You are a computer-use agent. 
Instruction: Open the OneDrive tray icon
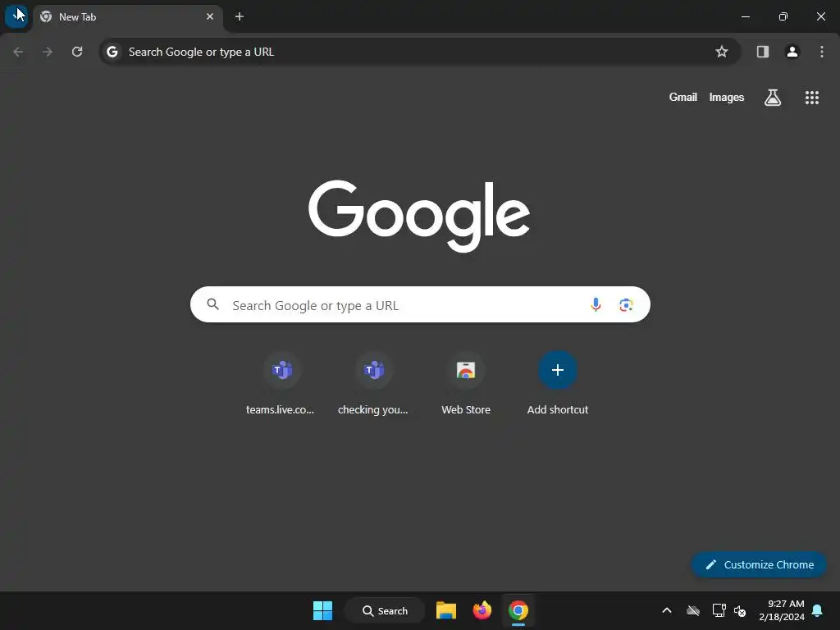point(693,610)
